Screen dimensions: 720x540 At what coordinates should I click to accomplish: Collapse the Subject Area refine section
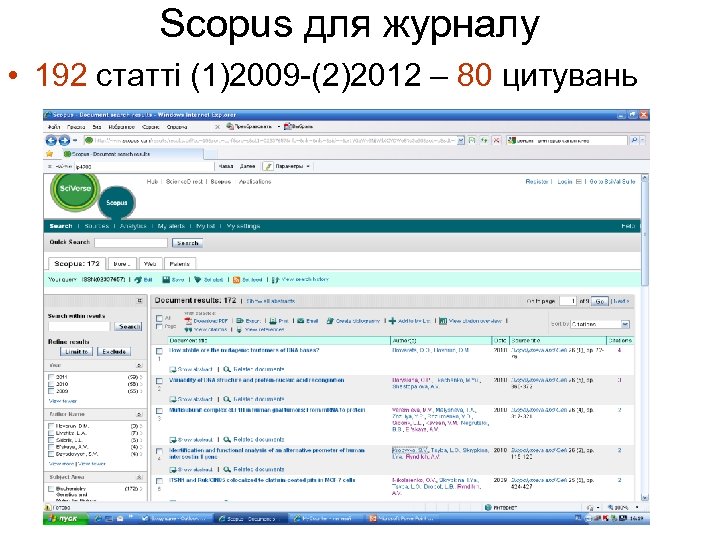click(x=139, y=478)
